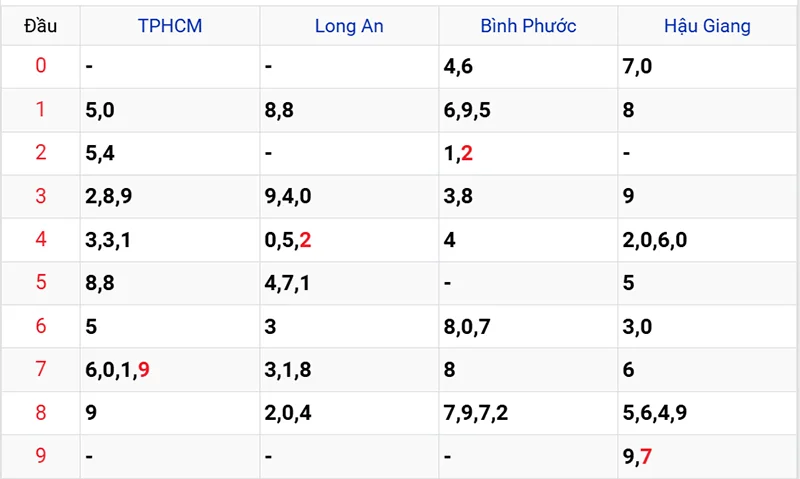Click Hậu Giang cell showing 2,0,6,0
Image resolution: width=800 pixels, height=479 pixels.
point(654,240)
